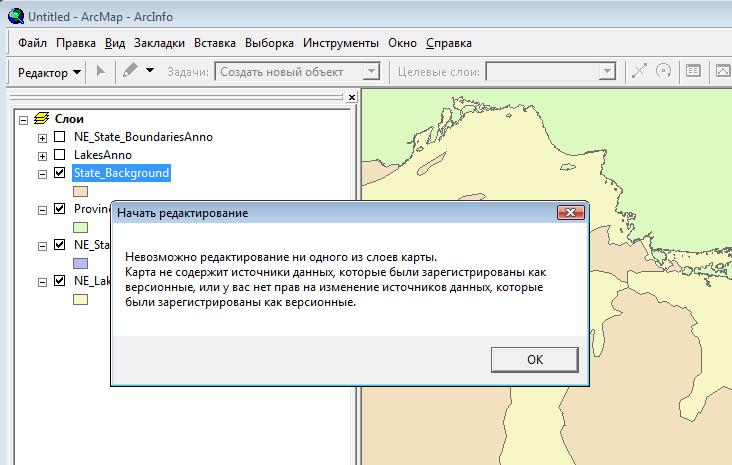Image resolution: width=732 pixels, height=465 pixels.
Task: Click the Слои layers stack icon
Action: pos(42,119)
